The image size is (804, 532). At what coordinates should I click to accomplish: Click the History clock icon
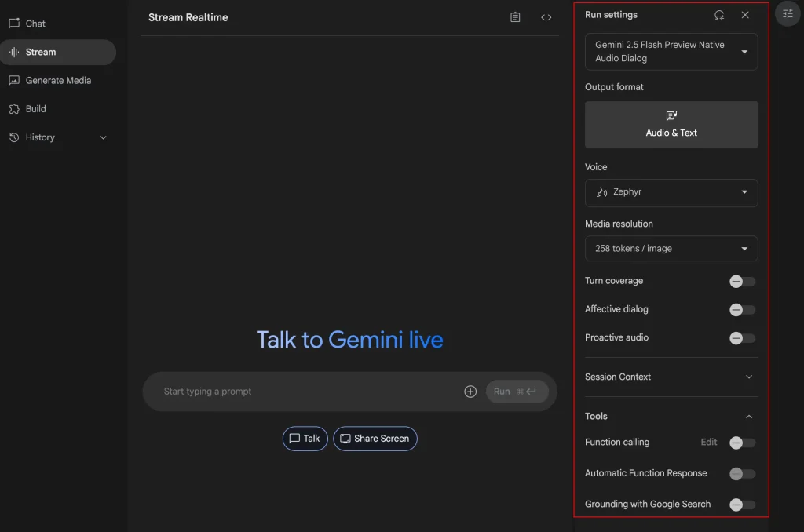pos(14,137)
